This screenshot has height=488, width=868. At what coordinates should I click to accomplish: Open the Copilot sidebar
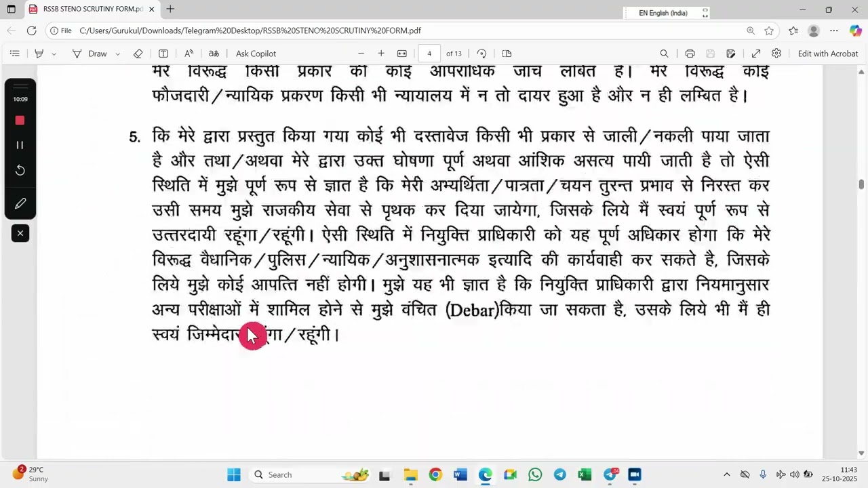point(855,30)
